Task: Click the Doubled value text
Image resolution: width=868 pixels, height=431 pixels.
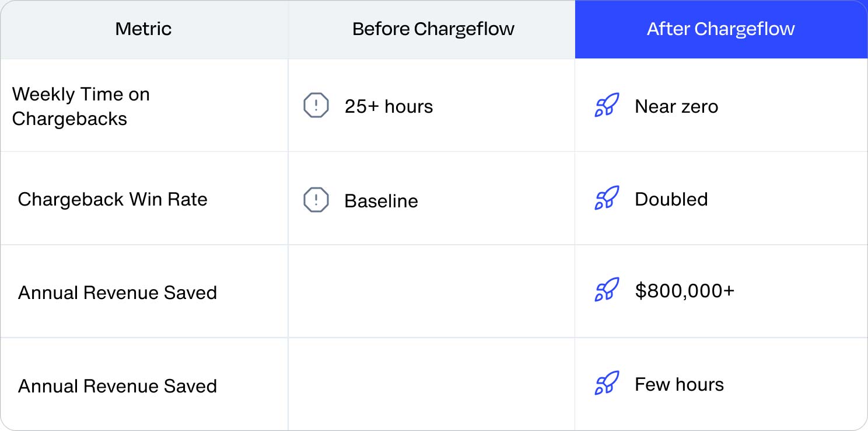Action: [671, 199]
